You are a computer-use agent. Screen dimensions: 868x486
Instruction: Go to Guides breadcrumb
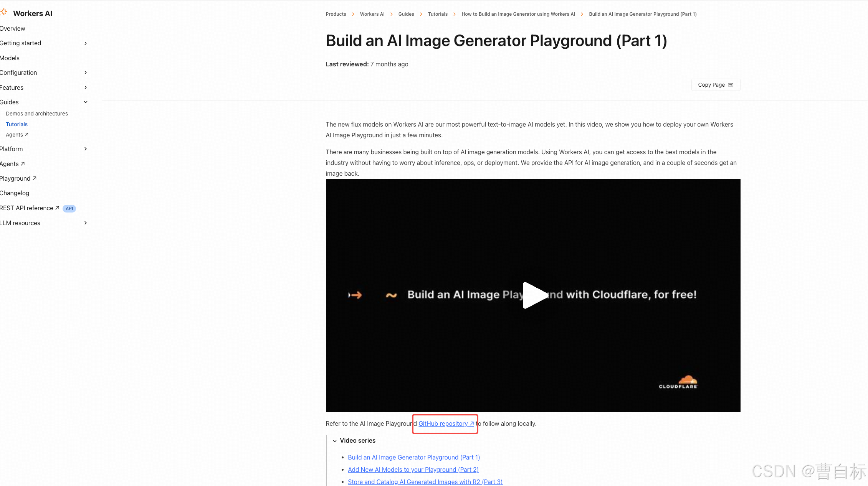406,14
